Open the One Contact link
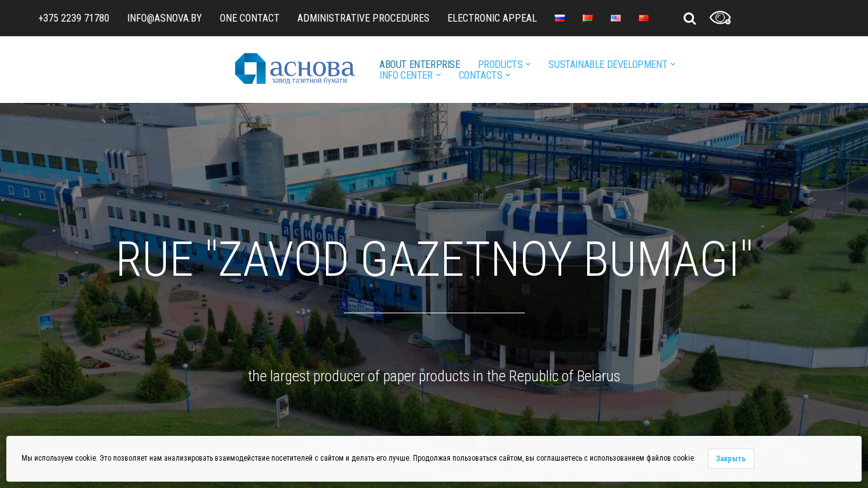Viewport: 868px width, 488px height. click(250, 18)
